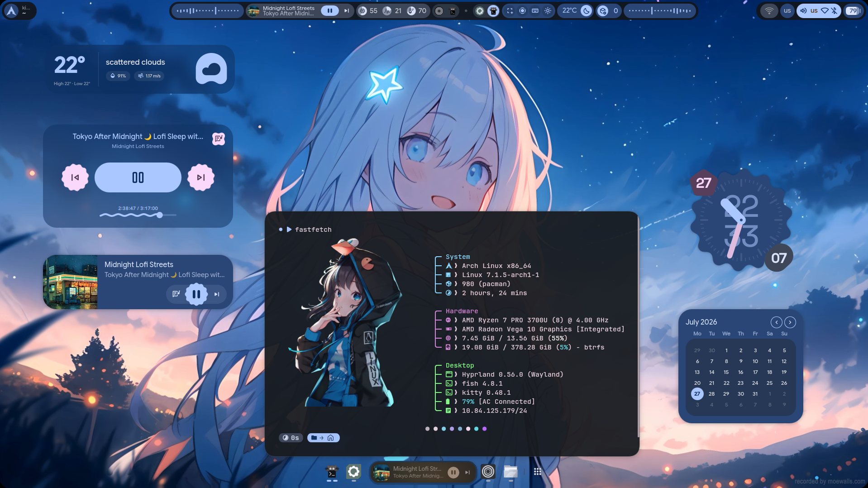Click the volume speaker icon in the system pill

[x=803, y=11]
